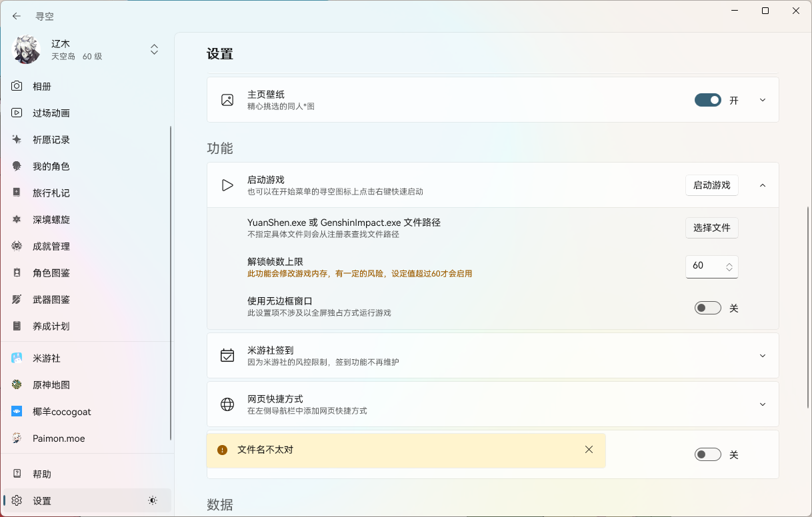The width and height of the screenshot is (812, 517).
Task: Open 深境螺旋 via its sidebar icon
Action: pos(16,219)
